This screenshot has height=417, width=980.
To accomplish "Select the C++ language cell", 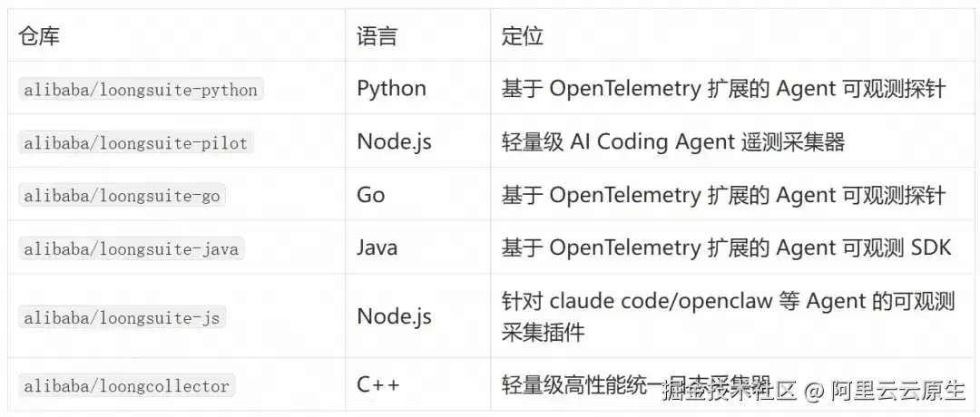I will coord(378,384).
